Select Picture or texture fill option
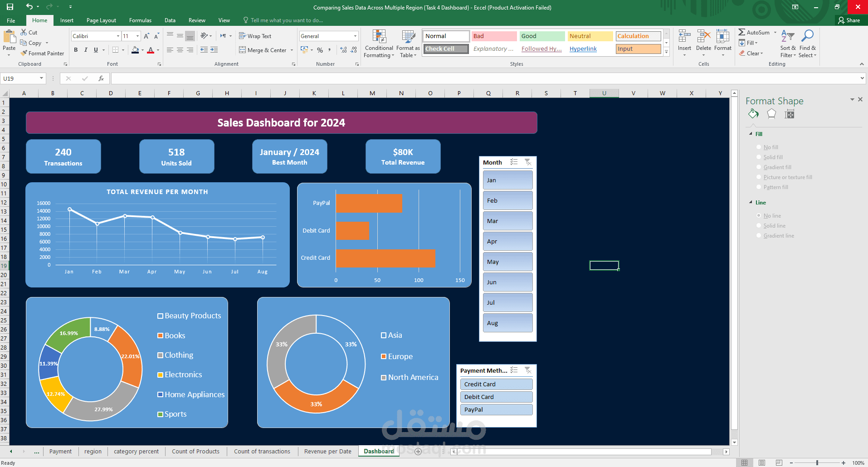868x467 pixels. coord(759,177)
